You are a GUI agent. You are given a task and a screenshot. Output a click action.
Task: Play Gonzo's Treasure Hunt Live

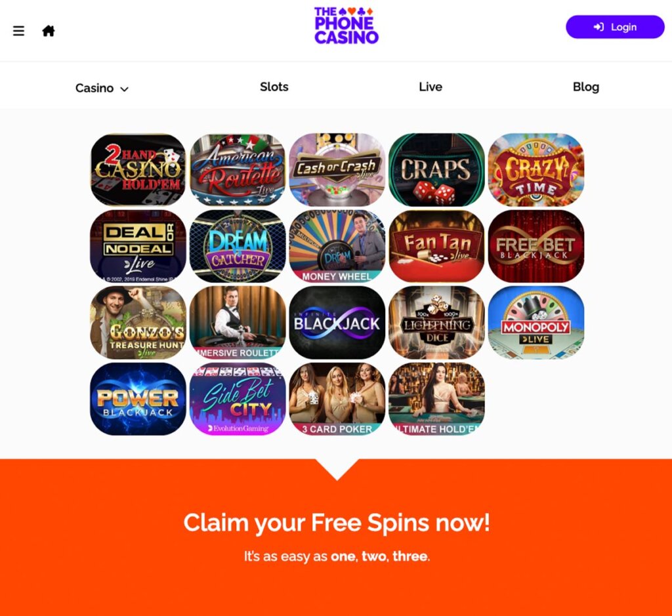click(x=138, y=323)
